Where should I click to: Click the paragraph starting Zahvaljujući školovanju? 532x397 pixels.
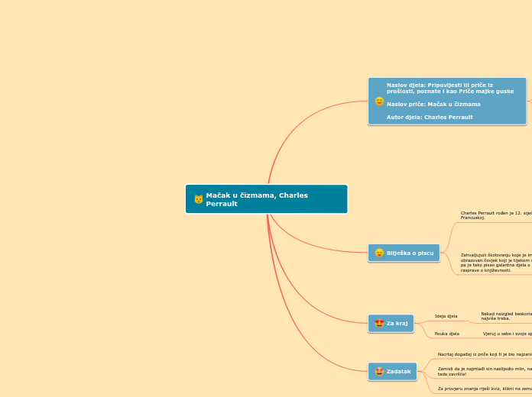pos(496,263)
